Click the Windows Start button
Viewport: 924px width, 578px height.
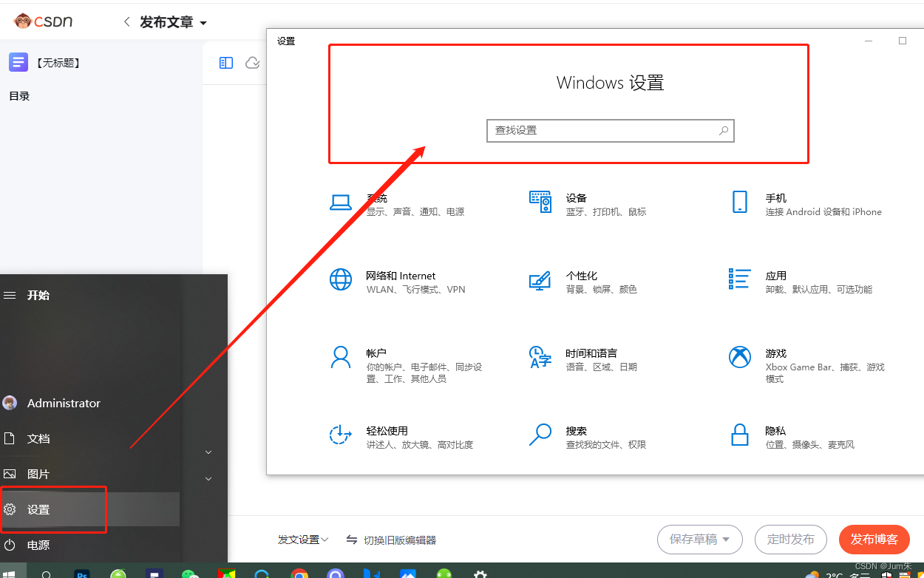[10, 573]
